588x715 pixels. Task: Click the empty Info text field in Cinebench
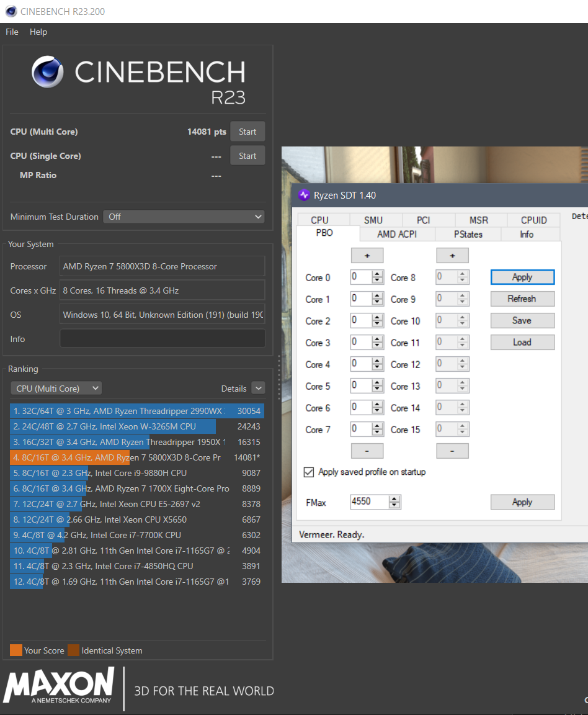(163, 339)
